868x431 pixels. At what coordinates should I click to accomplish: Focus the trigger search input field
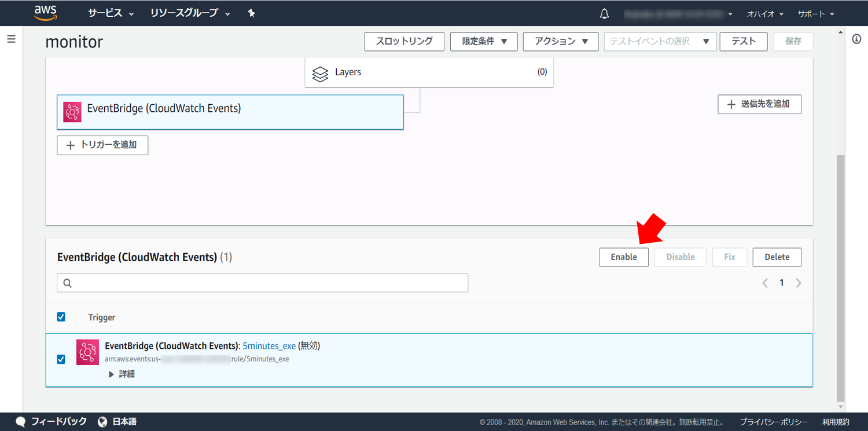pyautogui.click(x=263, y=283)
